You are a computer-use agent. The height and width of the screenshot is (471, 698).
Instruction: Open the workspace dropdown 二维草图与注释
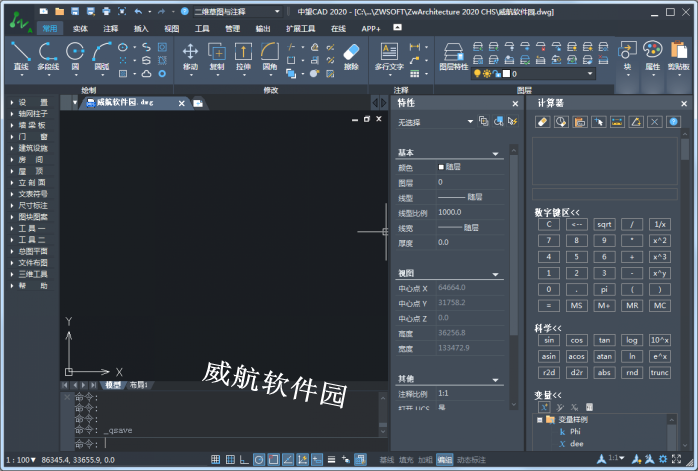pos(236,12)
